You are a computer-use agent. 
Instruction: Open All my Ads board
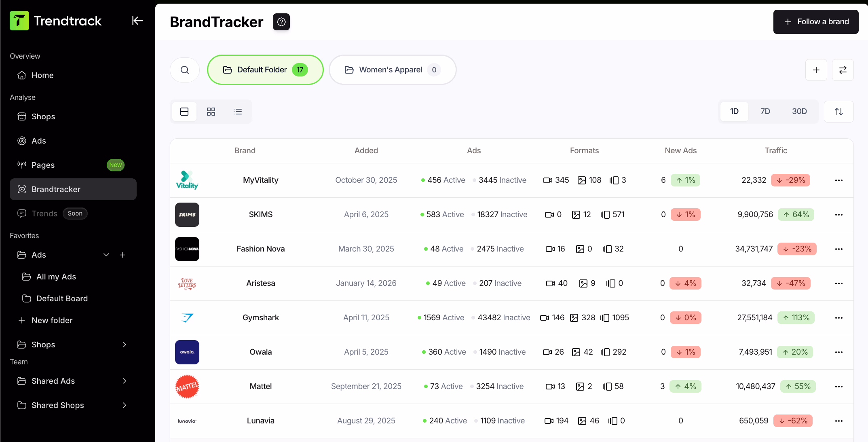coord(56,277)
